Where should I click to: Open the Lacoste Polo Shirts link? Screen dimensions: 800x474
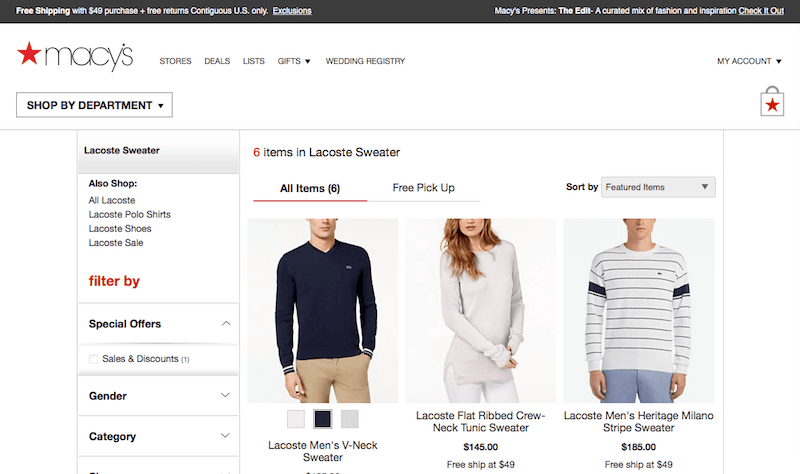pyautogui.click(x=130, y=215)
